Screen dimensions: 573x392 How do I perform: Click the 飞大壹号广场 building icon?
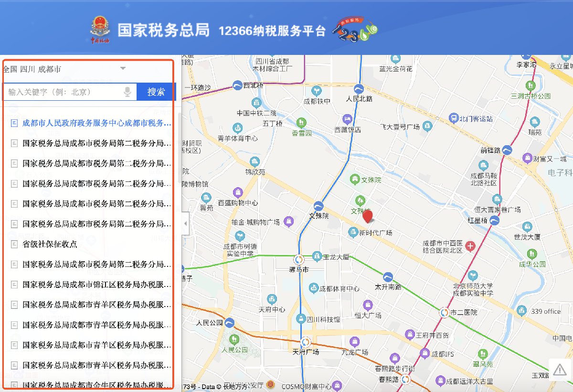427,127
